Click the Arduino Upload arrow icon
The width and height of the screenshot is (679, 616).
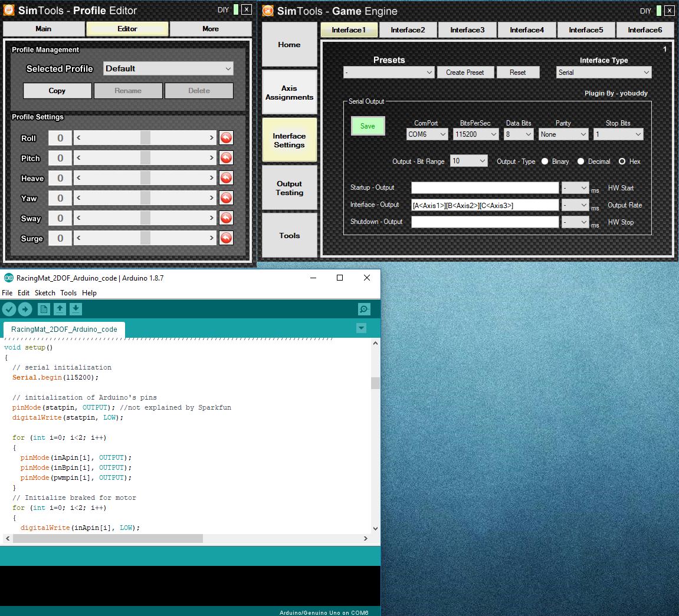25,309
